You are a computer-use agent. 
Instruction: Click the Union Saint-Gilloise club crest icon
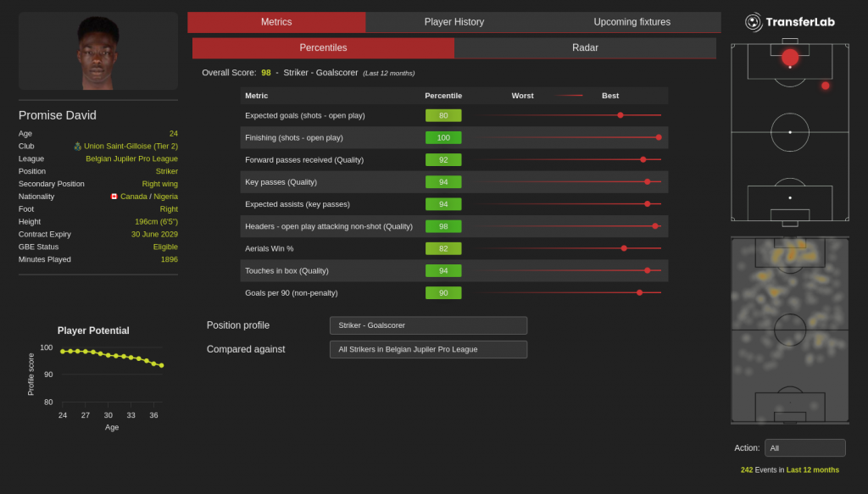78,146
